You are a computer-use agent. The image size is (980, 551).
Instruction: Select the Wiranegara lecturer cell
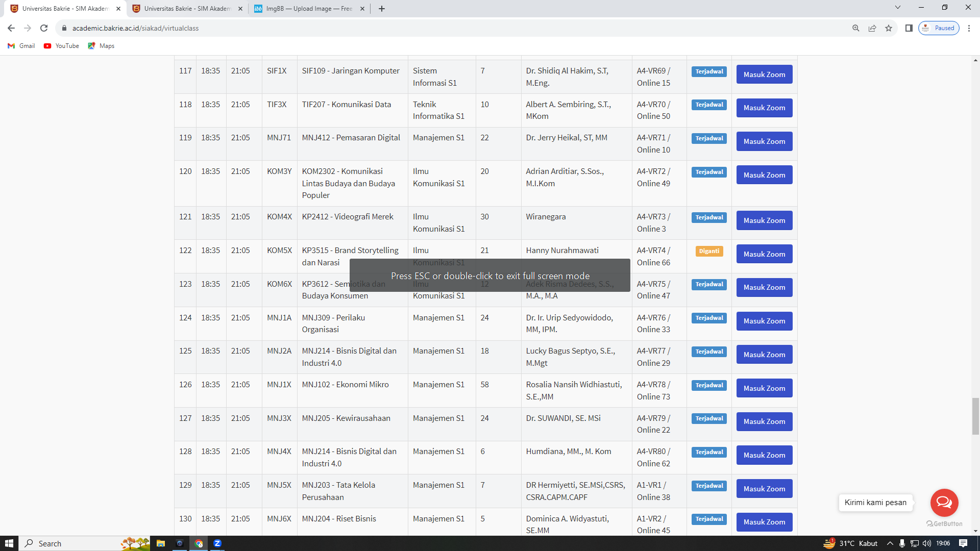click(576, 223)
